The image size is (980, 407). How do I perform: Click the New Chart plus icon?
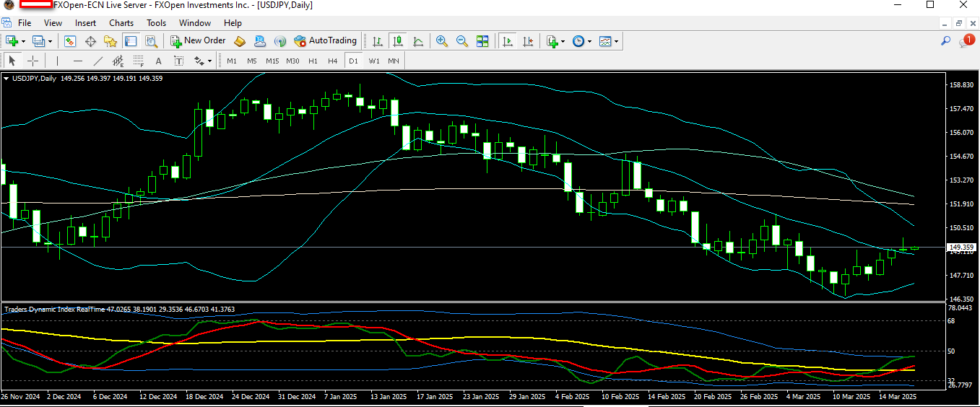(x=12, y=41)
